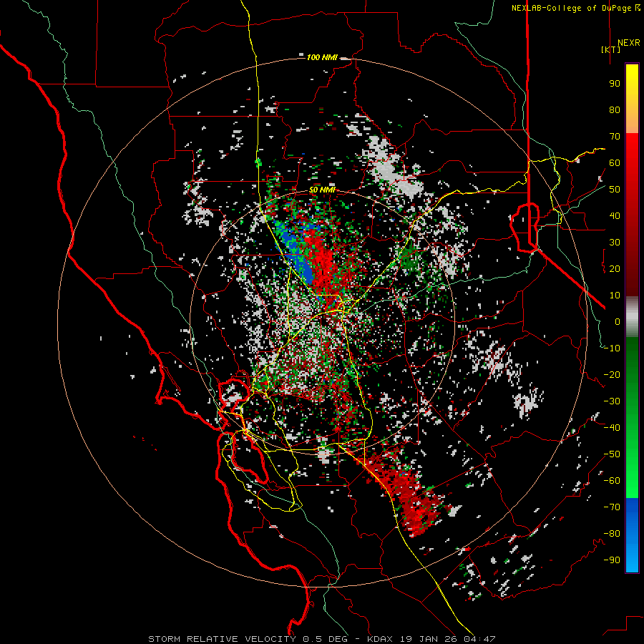This screenshot has width=644, height=644.
Task: Select the positive 20 scale value
Action: [615, 269]
